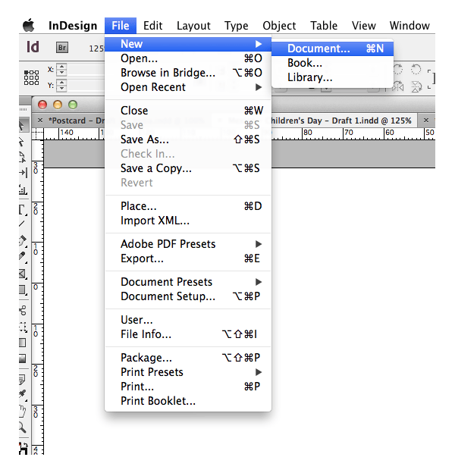The width and height of the screenshot is (455, 476).
Task: Click the X position stepper arrows
Action: (x=61, y=70)
